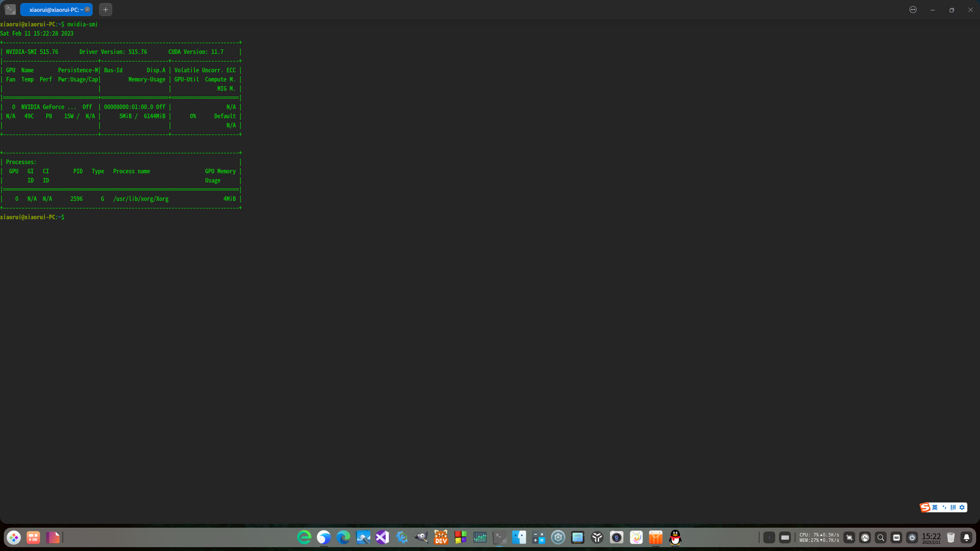Toggle Sogou input English/Chinese mode

click(x=935, y=507)
